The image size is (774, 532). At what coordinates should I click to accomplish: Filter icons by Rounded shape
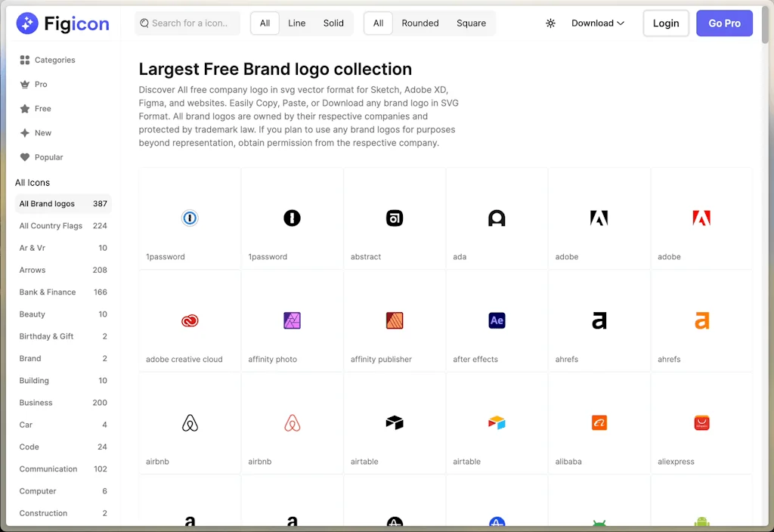coord(420,23)
